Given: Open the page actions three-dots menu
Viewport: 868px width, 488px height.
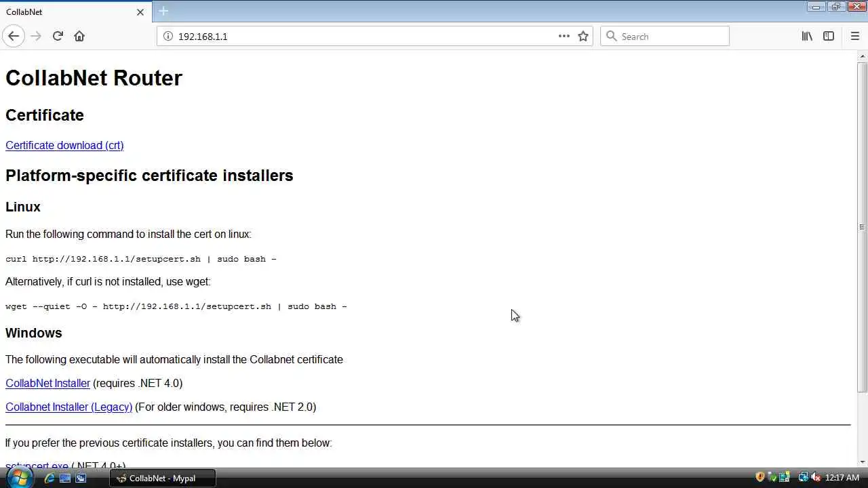Looking at the screenshot, I should [x=564, y=36].
